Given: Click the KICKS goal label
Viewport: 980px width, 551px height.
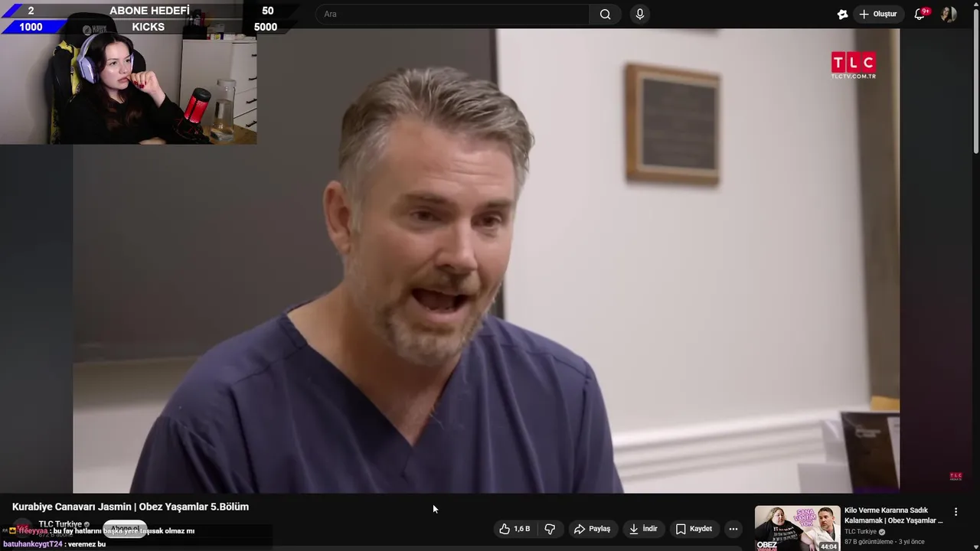Looking at the screenshot, I should [149, 27].
